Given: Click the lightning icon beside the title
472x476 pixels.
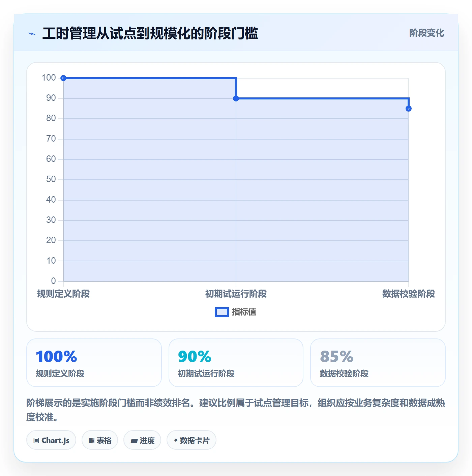Looking at the screenshot, I should [x=32, y=34].
